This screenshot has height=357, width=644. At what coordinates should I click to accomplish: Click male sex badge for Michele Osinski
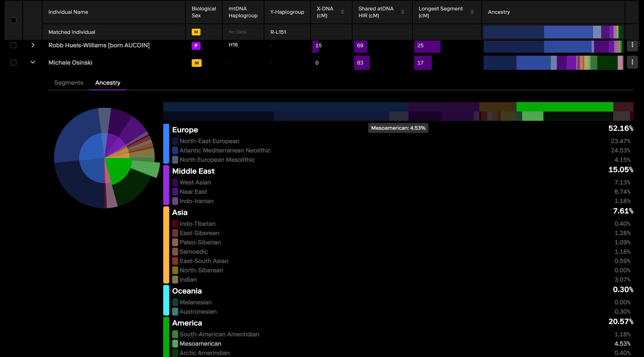[196, 63]
